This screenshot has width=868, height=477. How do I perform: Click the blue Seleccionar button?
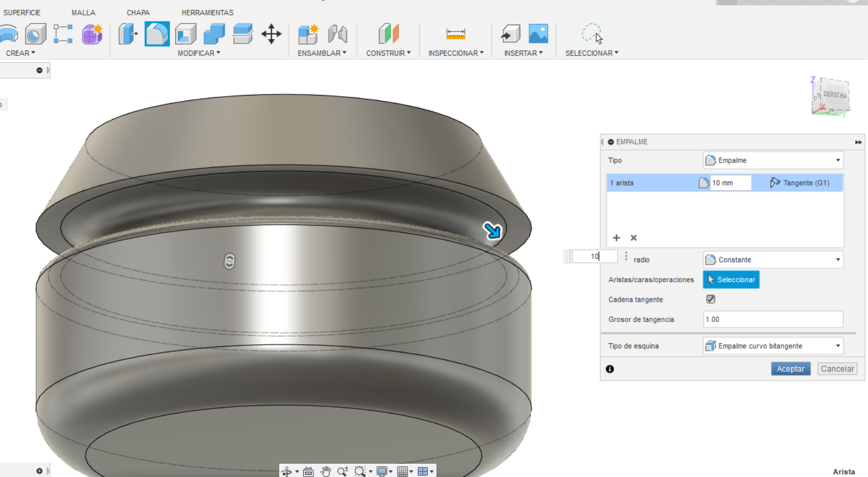pyautogui.click(x=731, y=280)
